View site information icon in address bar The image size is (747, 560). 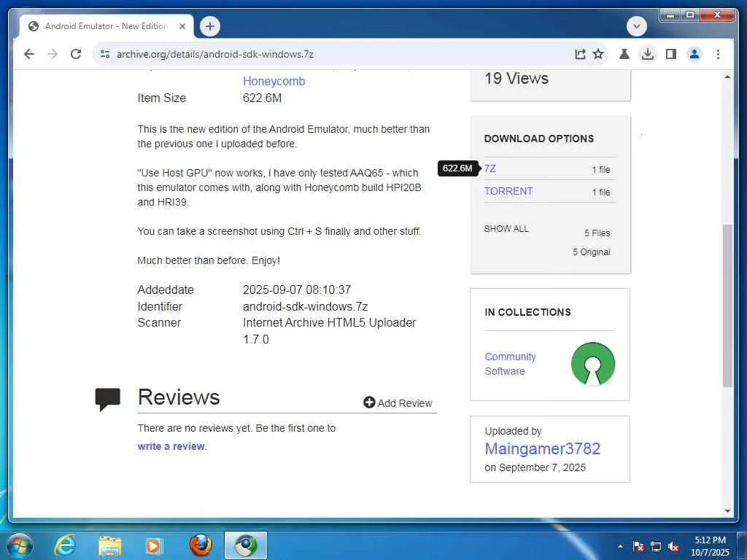(x=105, y=54)
